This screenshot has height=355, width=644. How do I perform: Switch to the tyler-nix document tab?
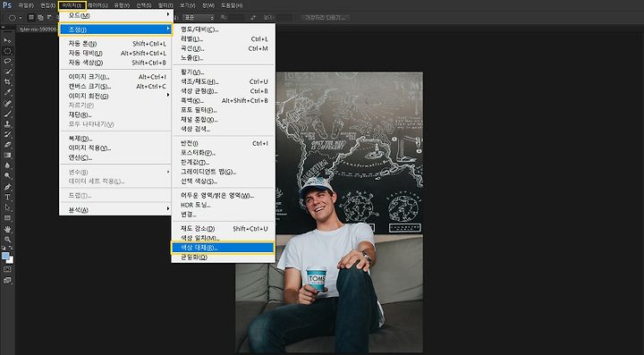pos(38,30)
